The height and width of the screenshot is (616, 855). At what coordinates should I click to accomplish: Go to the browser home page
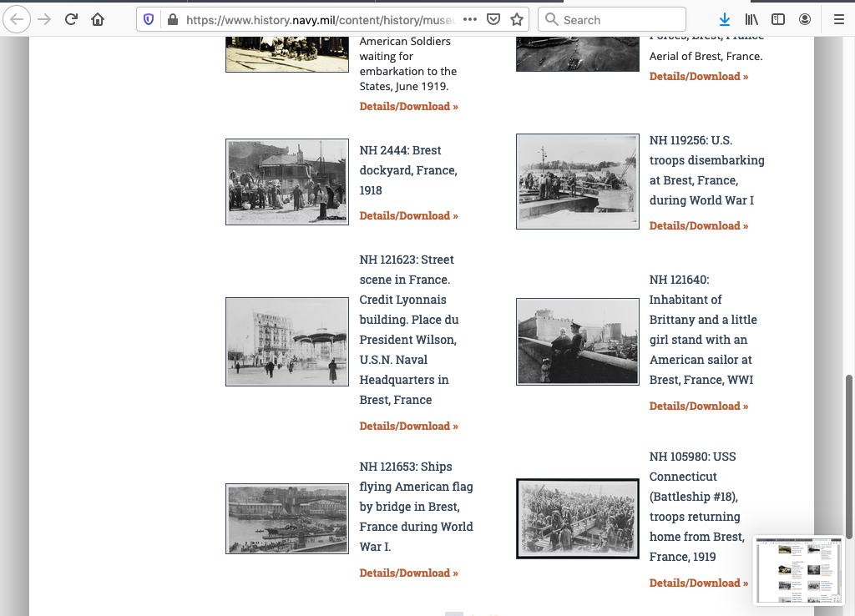[x=98, y=19]
